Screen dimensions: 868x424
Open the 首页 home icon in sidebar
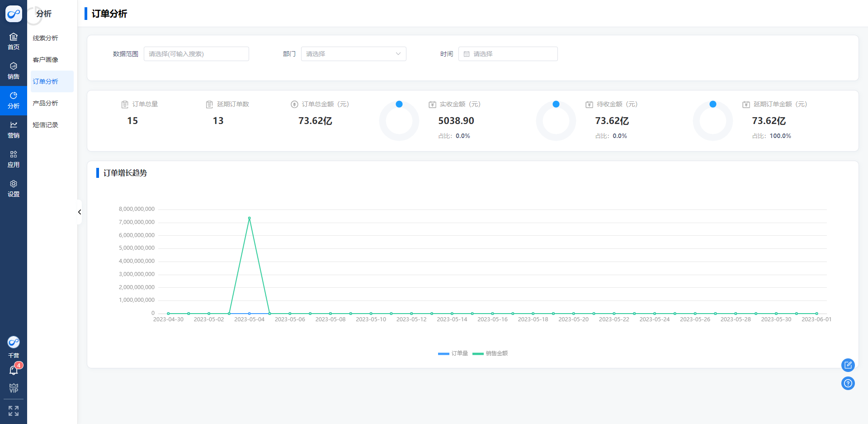coord(14,41)
